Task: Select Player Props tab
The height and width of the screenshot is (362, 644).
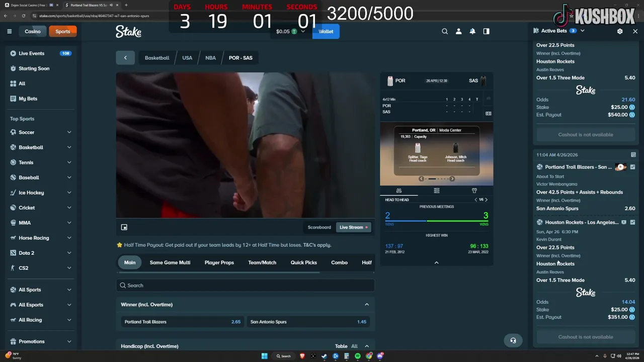Action: (x=219, y=262)
